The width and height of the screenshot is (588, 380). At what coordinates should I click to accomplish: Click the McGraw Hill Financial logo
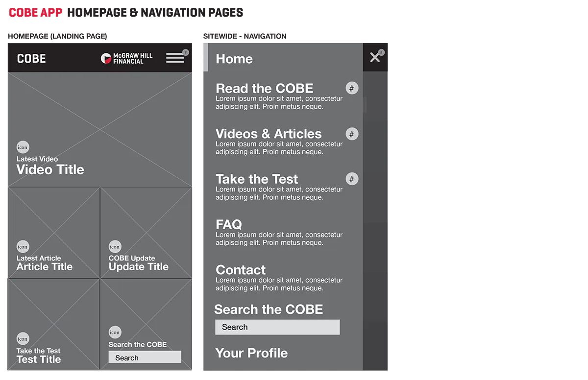pyautogui.click(x=127, y=58)
